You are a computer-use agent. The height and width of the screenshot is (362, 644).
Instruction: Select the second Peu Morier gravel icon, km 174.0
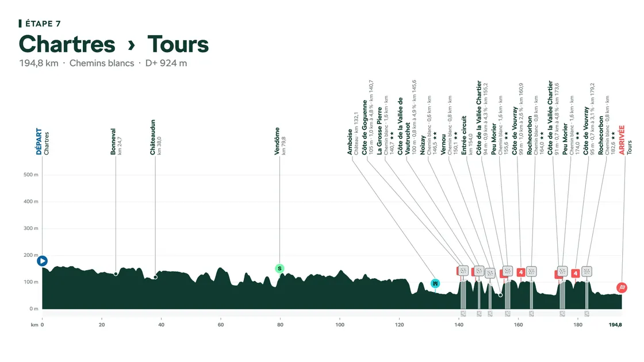(x=562, y=271)
